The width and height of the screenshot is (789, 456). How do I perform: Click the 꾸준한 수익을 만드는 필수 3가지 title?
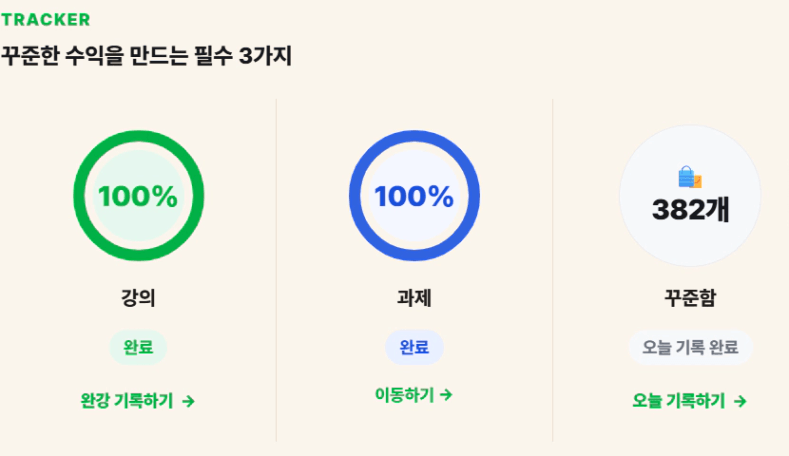pos(146,55)
